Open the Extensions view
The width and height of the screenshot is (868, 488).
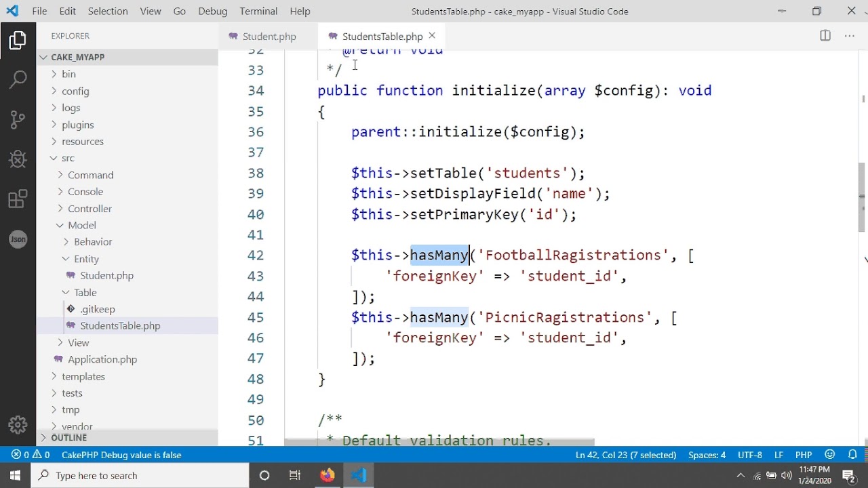pos(18,199)
